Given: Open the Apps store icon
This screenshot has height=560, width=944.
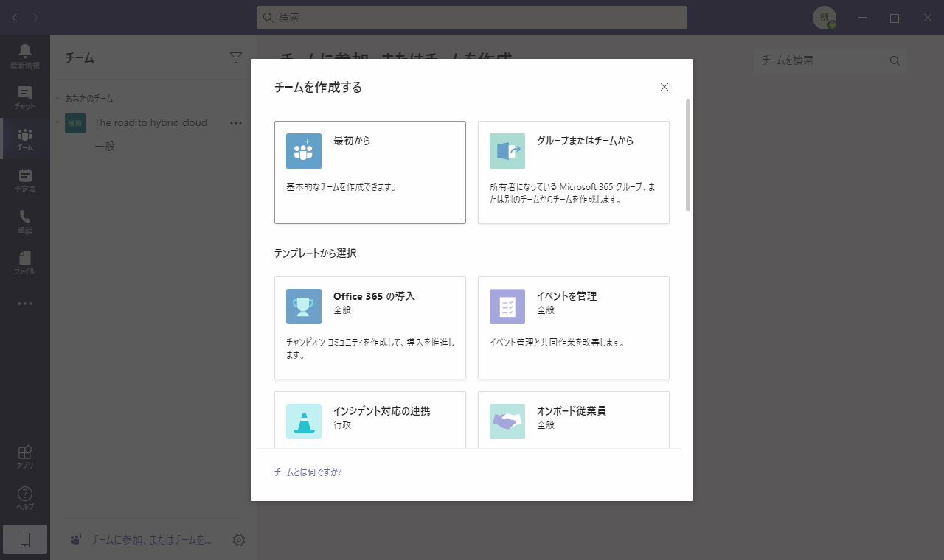Looking at the screenshot, I should point(25,457).
